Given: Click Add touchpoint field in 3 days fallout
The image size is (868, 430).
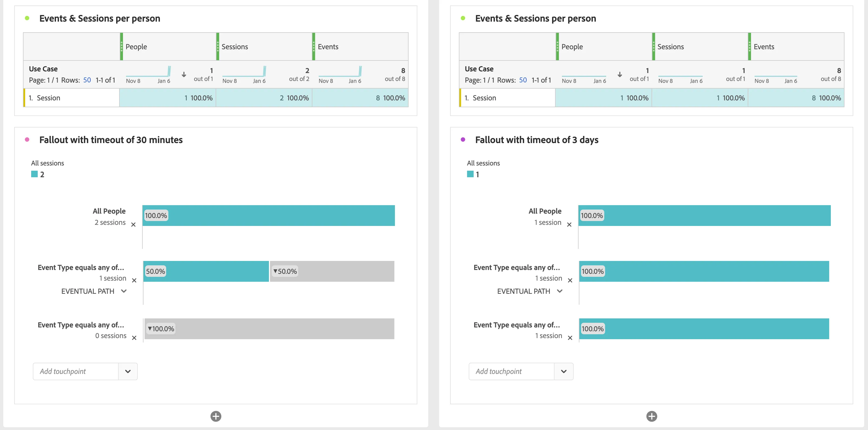Looking at the screenshot, I should click(x=512, y=371).
